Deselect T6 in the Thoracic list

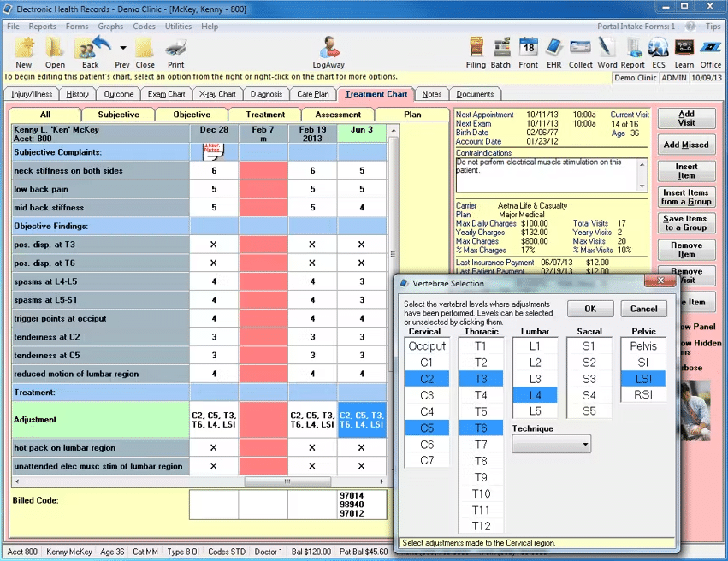point(481,428)
